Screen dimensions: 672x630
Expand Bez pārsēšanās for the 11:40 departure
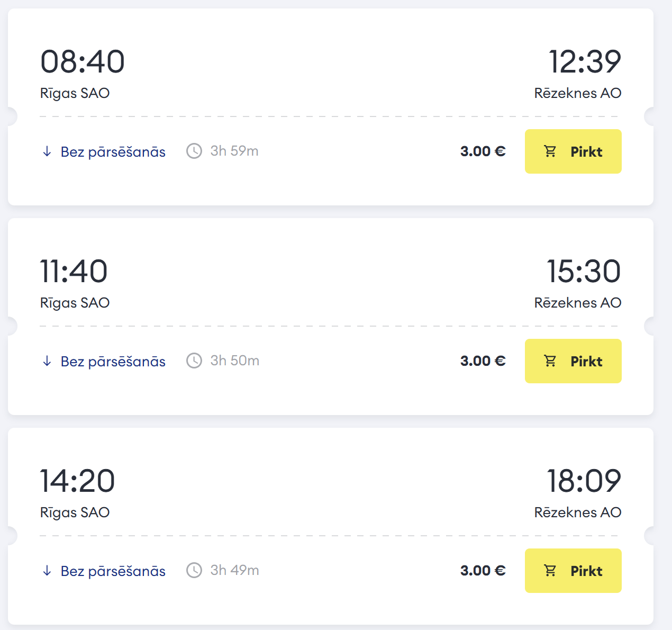104,361
